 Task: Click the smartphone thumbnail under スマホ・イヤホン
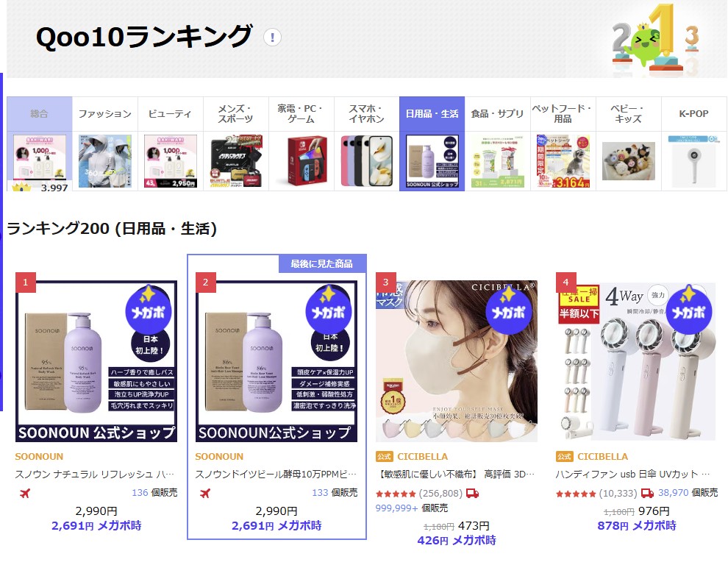click(x=367, y=161)
